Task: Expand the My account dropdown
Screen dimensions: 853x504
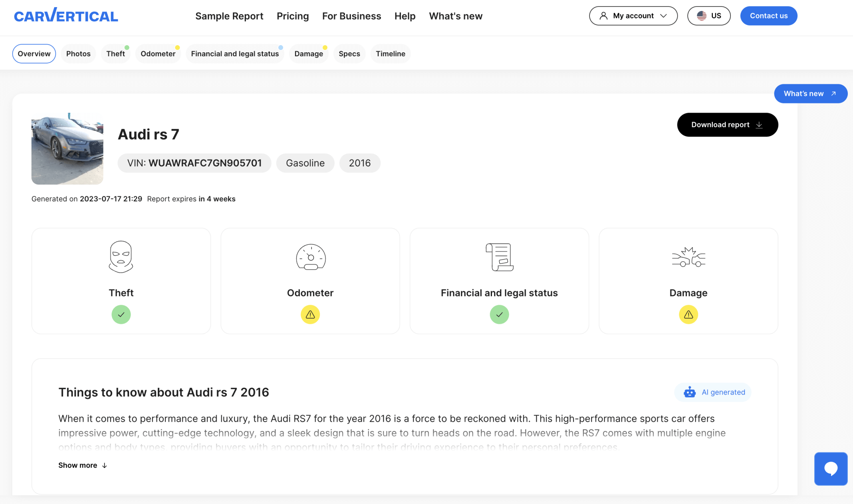Action: (x=633, y=16)
